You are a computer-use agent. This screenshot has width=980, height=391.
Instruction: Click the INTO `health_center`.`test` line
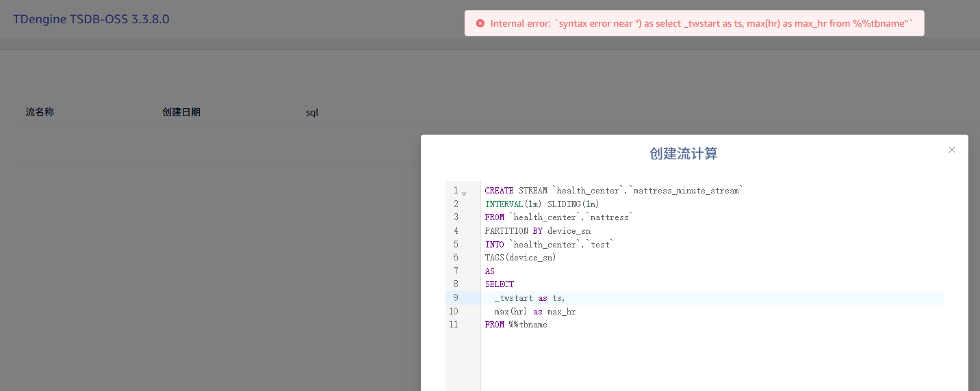pyautogui.click(x=549, y=244)
